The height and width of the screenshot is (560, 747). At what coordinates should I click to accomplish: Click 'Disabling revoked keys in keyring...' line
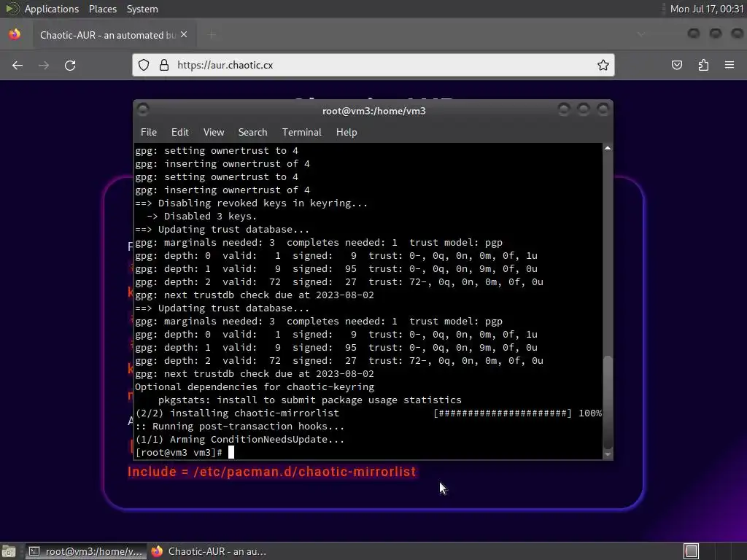click(x=251, y=203)
